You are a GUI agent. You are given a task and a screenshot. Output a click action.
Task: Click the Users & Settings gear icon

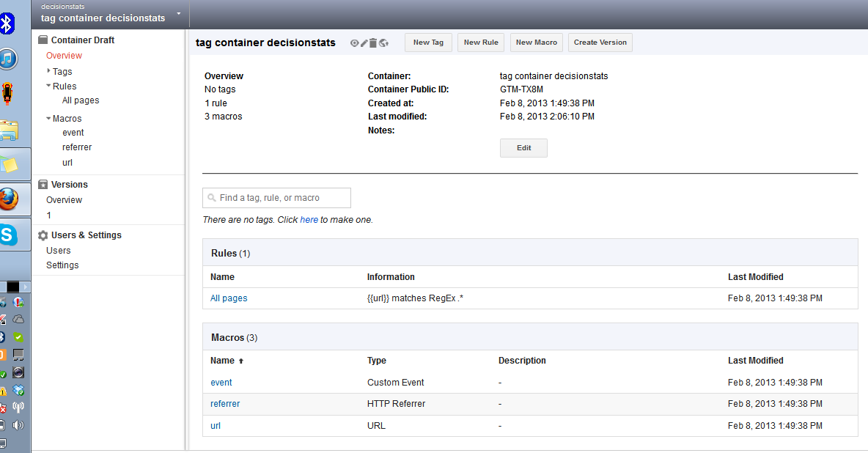coord(43,235)
